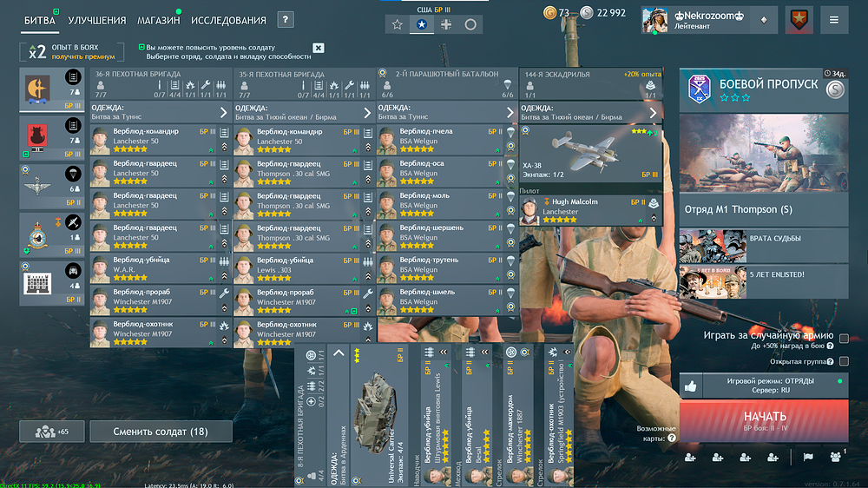Click the flag icon below НАЧАТЬ
Viewport: 868px width, 488px height.
pos(806,457)
